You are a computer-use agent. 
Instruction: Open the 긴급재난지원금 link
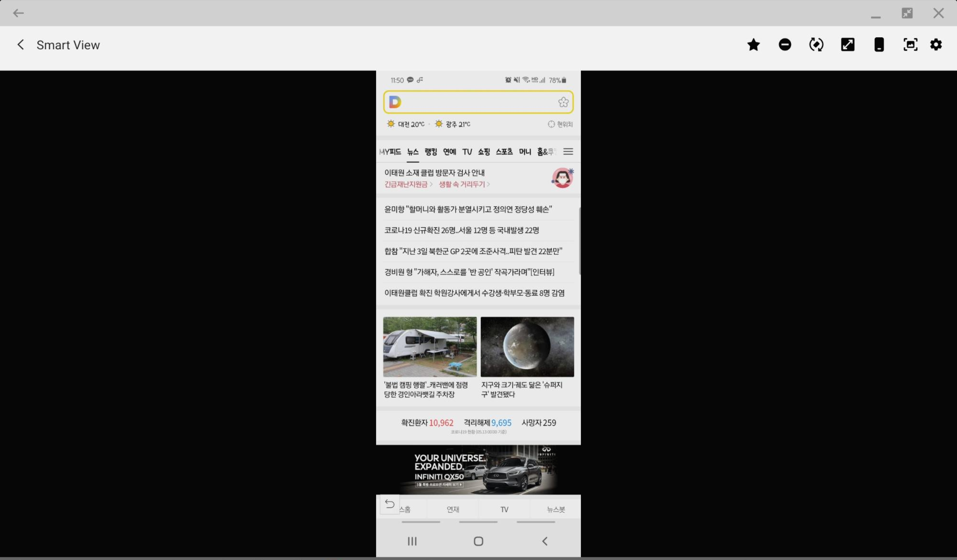click(406, 185)
